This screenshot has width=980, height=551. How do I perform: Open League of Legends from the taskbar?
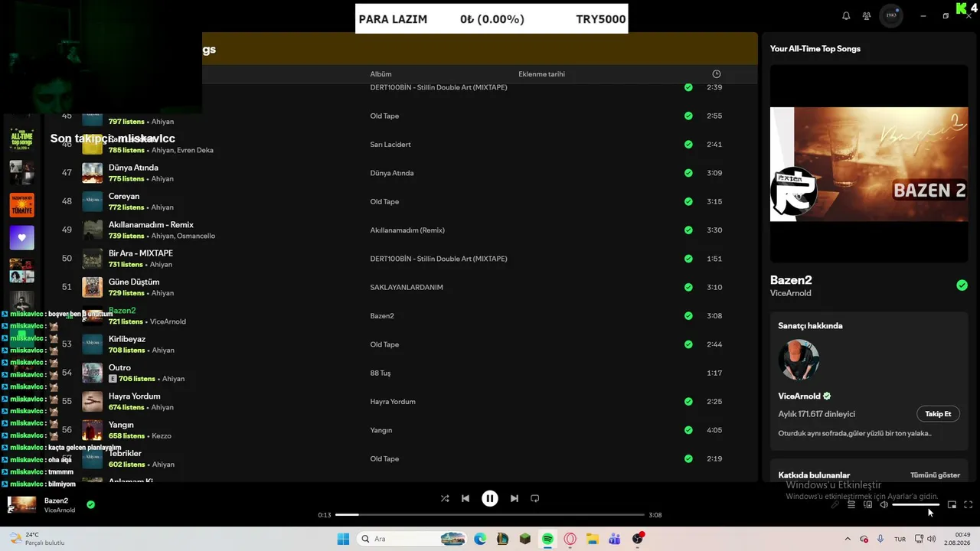pos(502,539)
